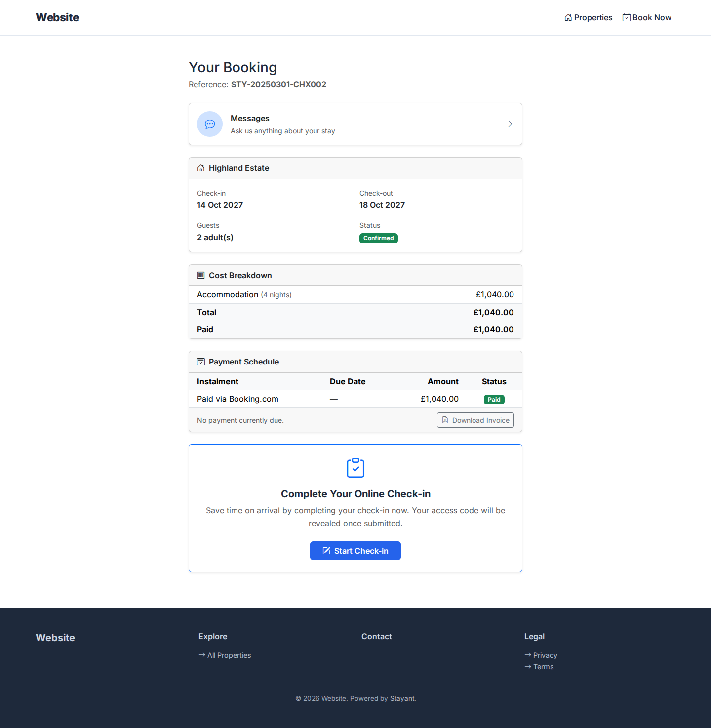The height and width of the screenshot is (728, 711).
Task: Open Book Now in the top navigation
Action: pyautogui.click(x=647, y=17)
